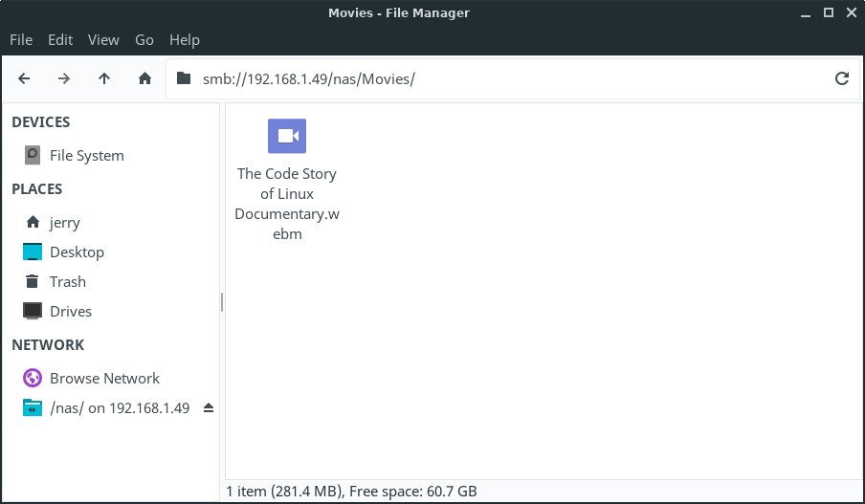The height and width of the screenshot is (504, 865).
Task: Select File System under Devices
Action: [x=86, y=155]
